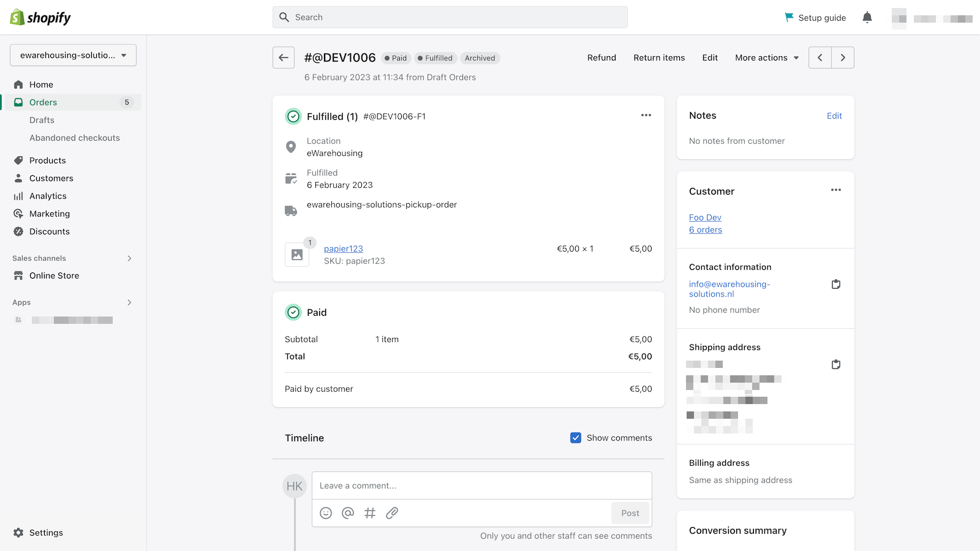
Task: Mention a staff member with @ icon
Action: coord(348,513)
